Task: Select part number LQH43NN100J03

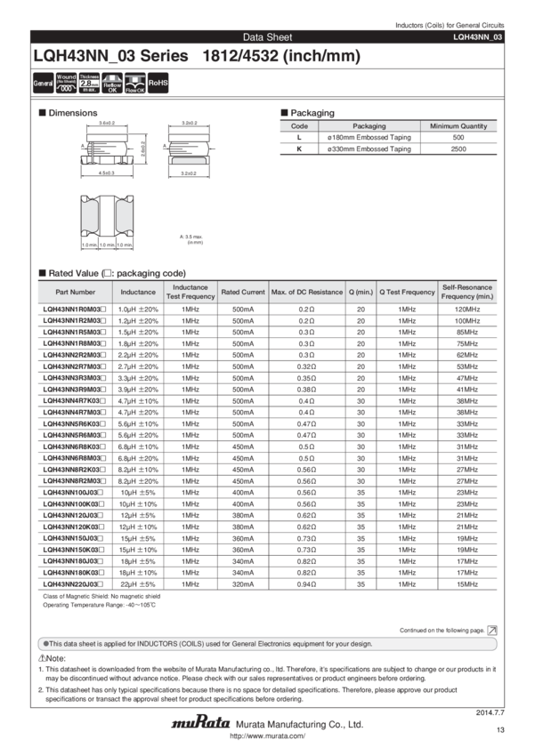Action: point(73,493)
